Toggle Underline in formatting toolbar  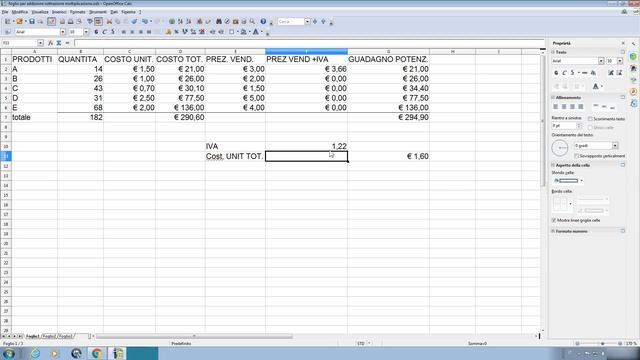coord(113,32)
